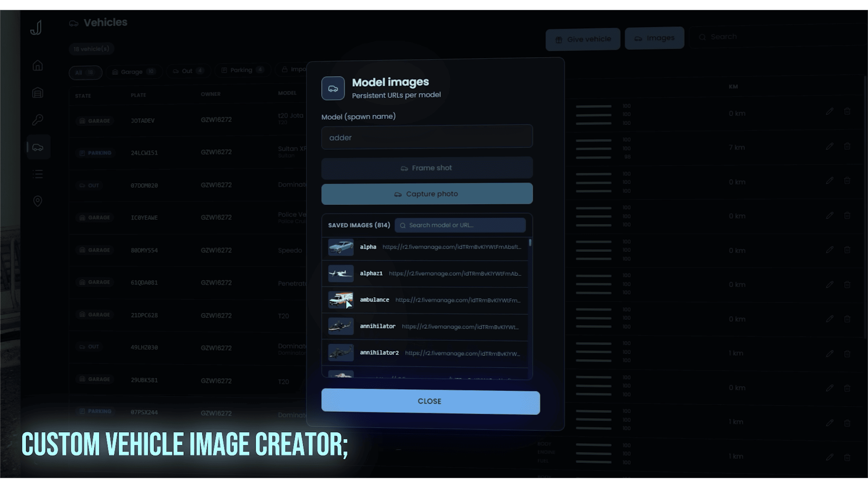Screen dimensions: 868x488
Task: Click the Model images car icon
Action: point(333,88)
